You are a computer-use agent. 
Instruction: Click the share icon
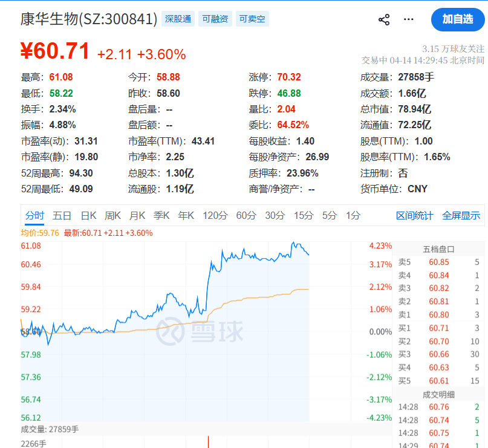pos(384,19)
